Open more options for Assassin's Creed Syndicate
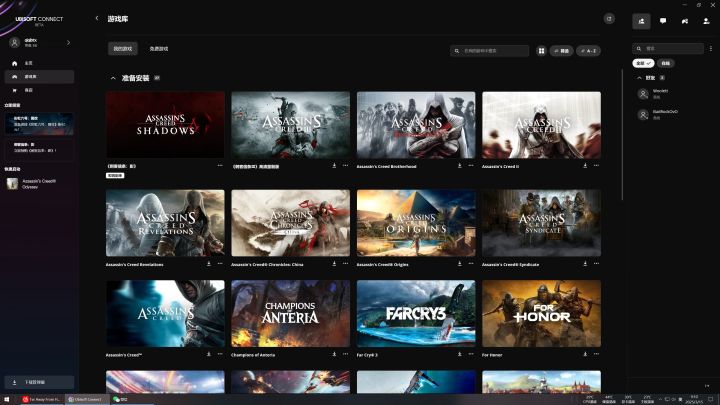Viewport: 720px width, 405px height. tap(596, 264)
